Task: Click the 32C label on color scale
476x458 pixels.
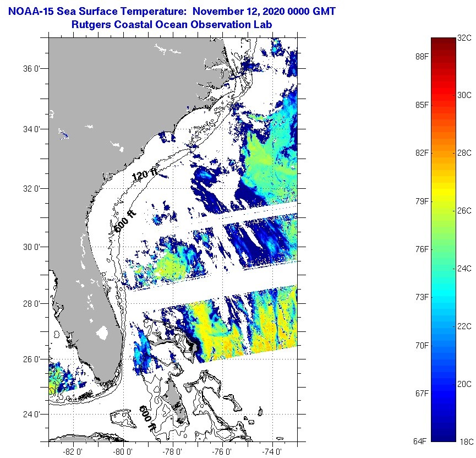Action: coord(464,38)
